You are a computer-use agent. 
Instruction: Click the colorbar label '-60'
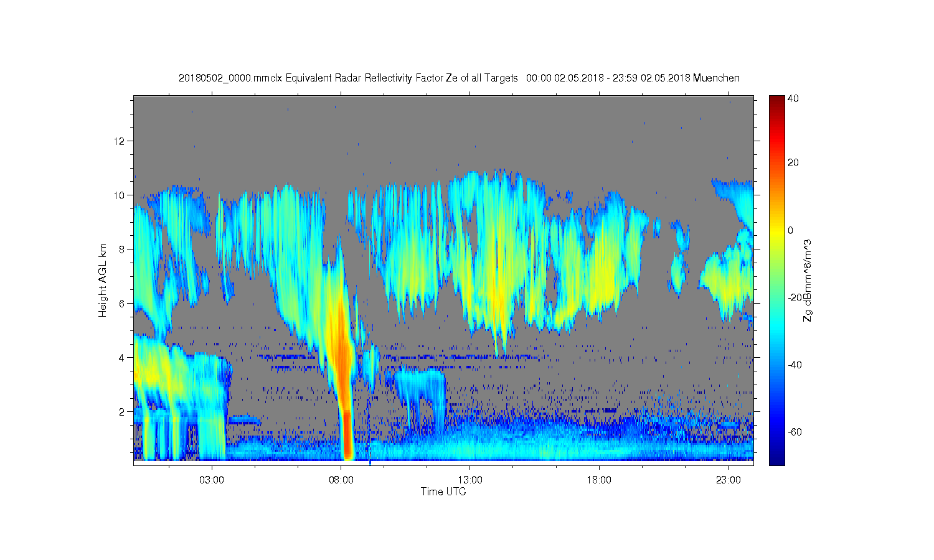click(x=795, y=432)
